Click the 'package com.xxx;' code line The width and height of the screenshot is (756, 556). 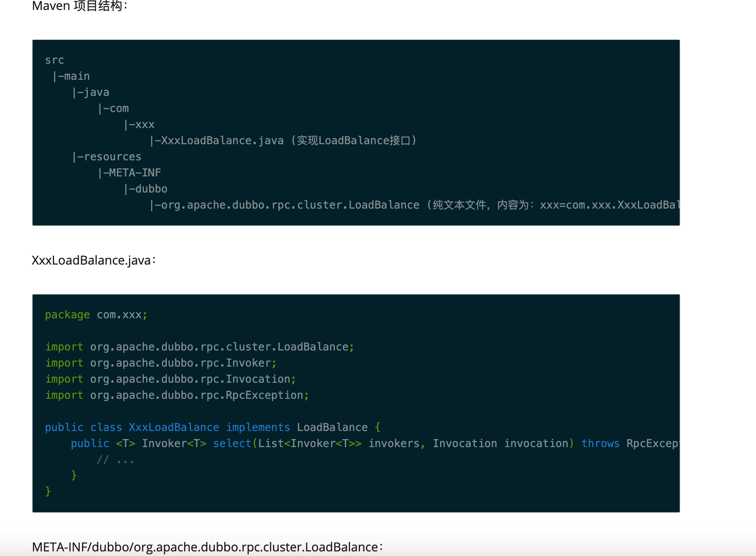tap(96, 315)
